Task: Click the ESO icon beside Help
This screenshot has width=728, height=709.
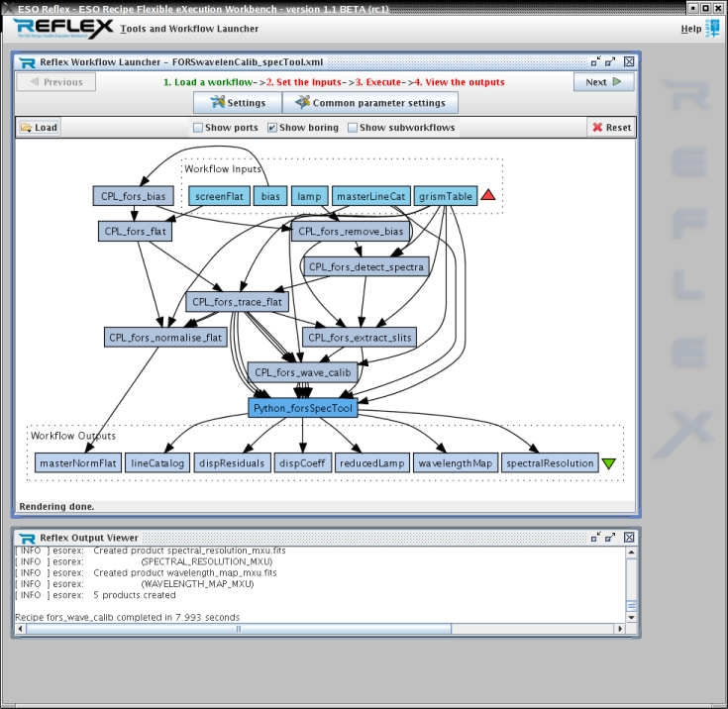Action: (712, 29)
